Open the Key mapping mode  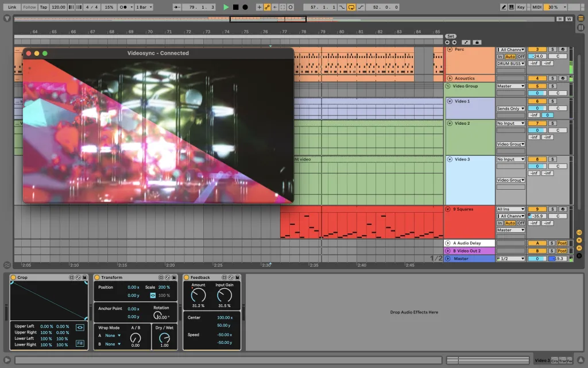[520, 7]
